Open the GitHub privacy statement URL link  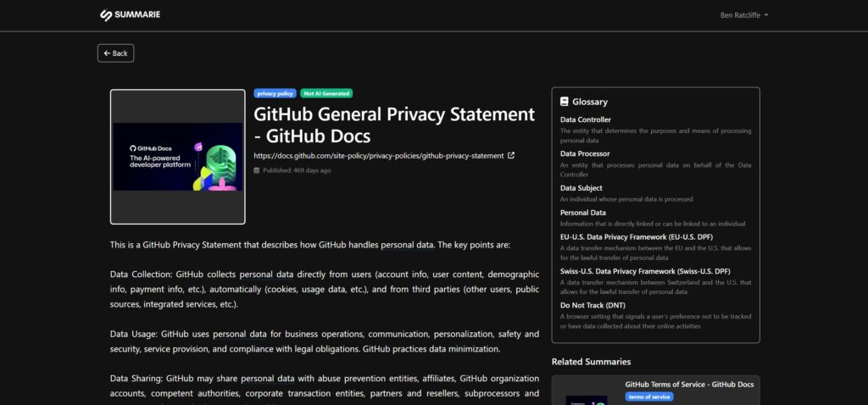click(x=379, y=156)
